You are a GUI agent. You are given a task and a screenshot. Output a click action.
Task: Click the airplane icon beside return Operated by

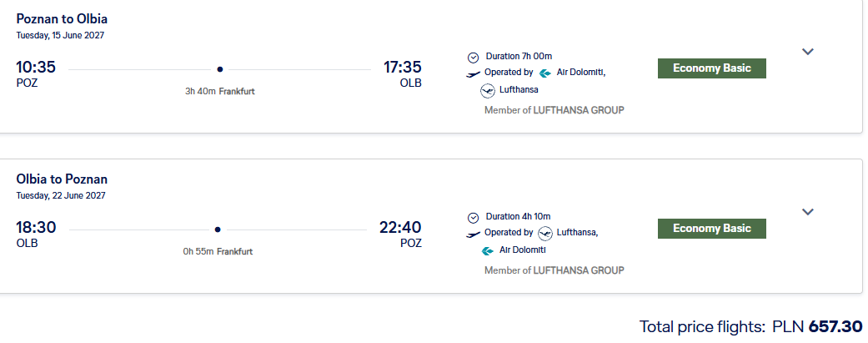click(474, 235)
